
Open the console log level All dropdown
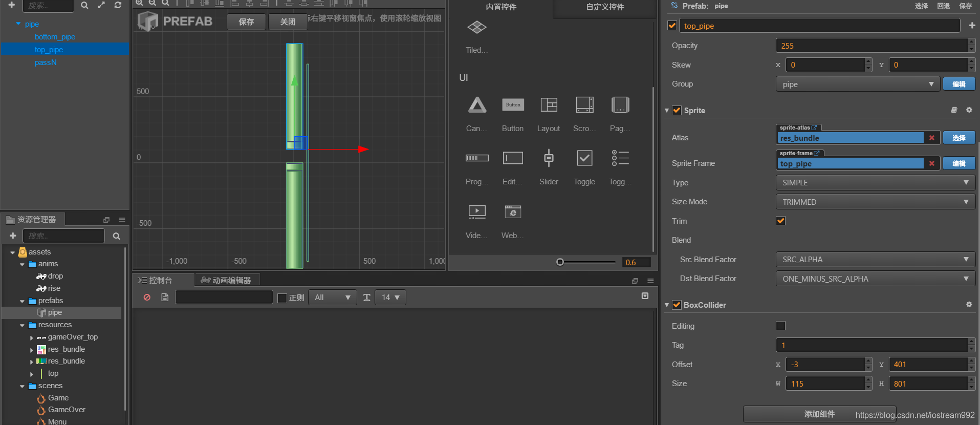333,297
